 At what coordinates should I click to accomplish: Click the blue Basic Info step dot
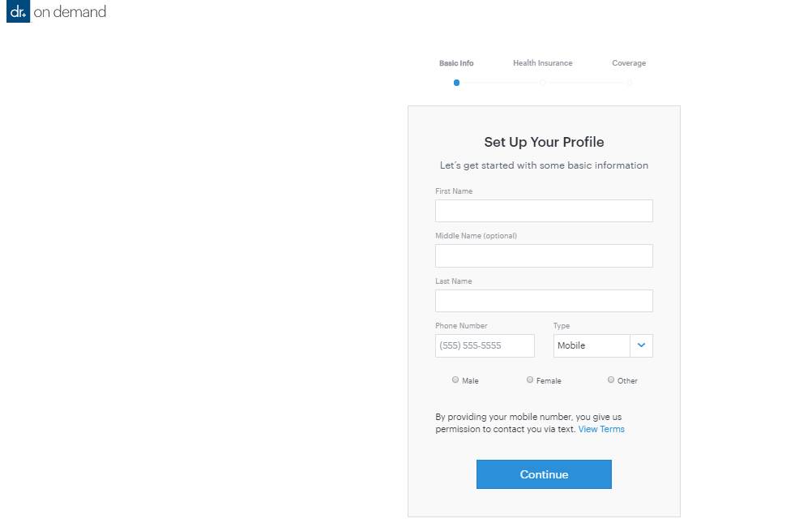(457, 83)
